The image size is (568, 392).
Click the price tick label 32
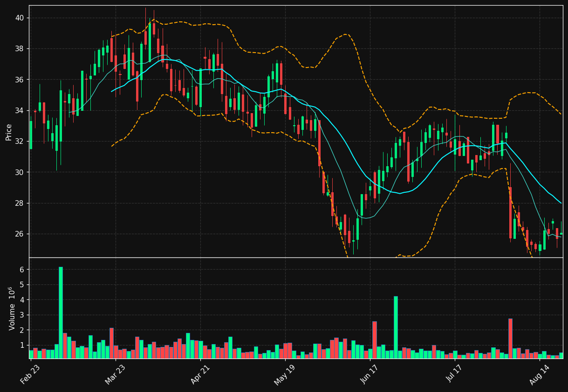click(20, 142)
